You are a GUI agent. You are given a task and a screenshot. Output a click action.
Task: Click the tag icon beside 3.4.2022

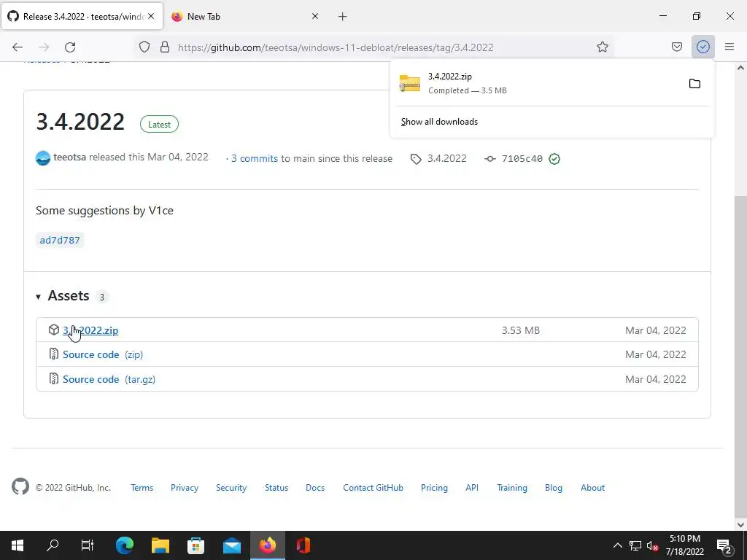(x=415, y=159)
